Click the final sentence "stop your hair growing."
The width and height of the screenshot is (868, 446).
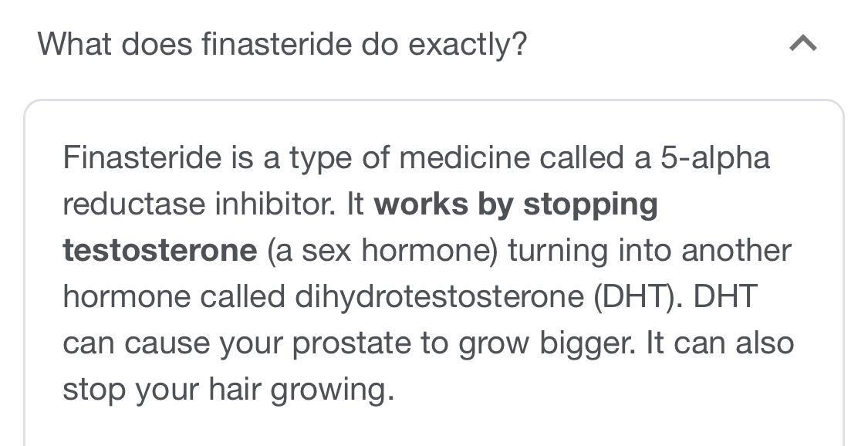[228, 390]
